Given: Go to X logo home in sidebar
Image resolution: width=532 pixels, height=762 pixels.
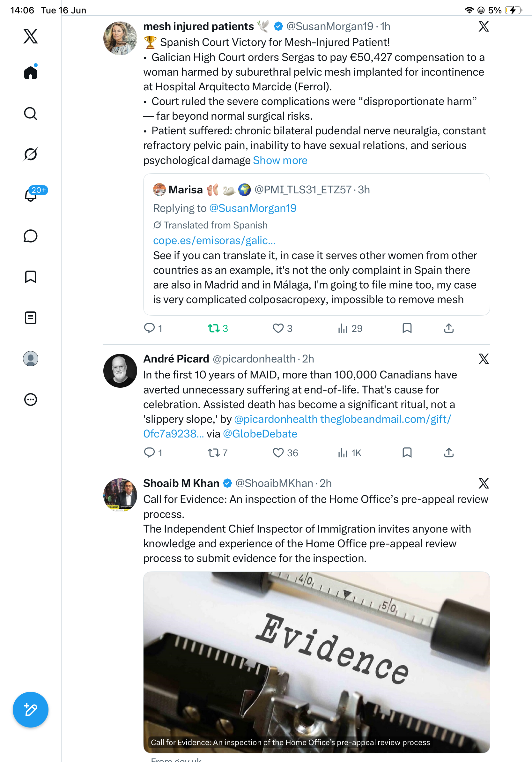Looking at the screenshot, I should click(31, 36).
